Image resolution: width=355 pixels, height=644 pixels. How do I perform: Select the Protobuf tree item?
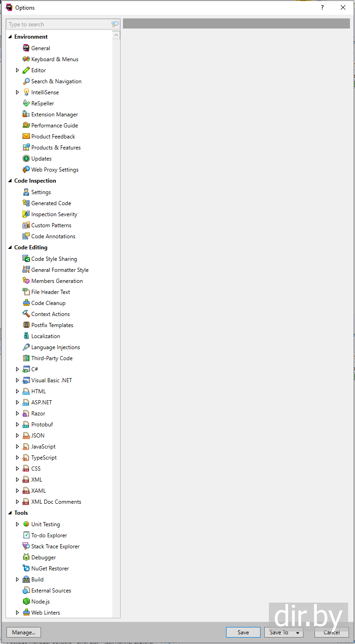point(42,425)
